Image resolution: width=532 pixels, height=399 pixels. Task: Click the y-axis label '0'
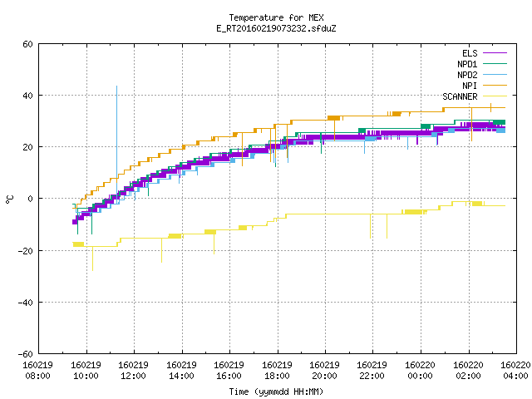pos(30,199)
